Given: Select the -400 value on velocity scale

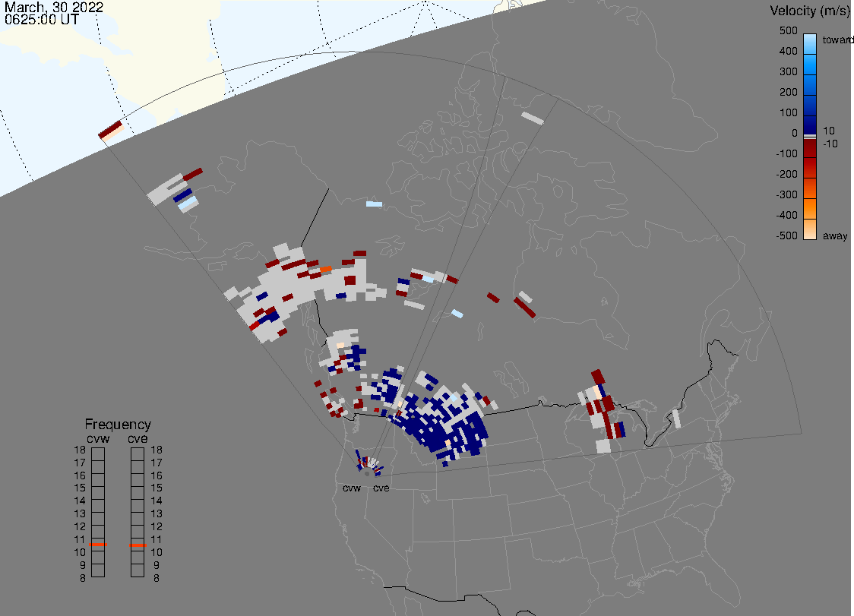Looking at the screenshot, I should (786, 215).
